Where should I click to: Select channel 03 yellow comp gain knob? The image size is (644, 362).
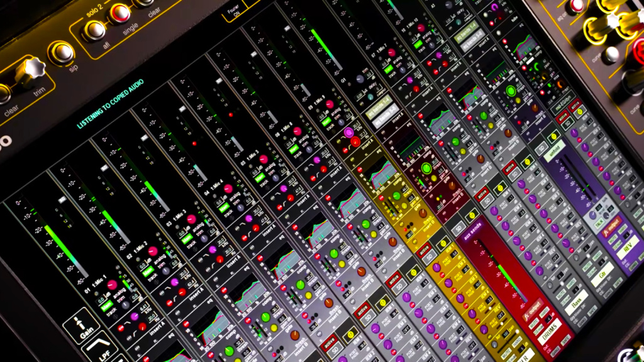[274, 328]
